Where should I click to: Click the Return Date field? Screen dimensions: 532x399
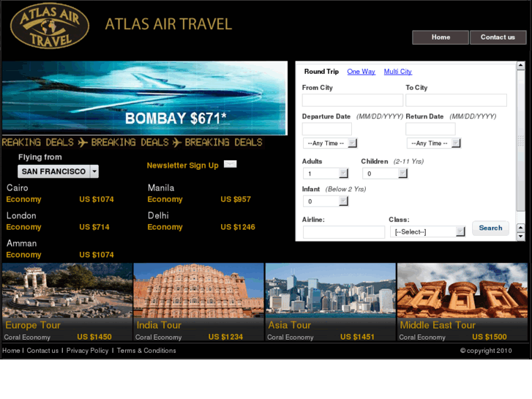[x=430, y=129]
